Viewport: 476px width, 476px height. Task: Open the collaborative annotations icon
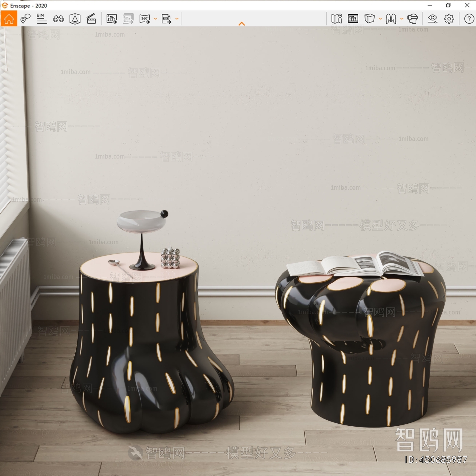coord(26,19)
